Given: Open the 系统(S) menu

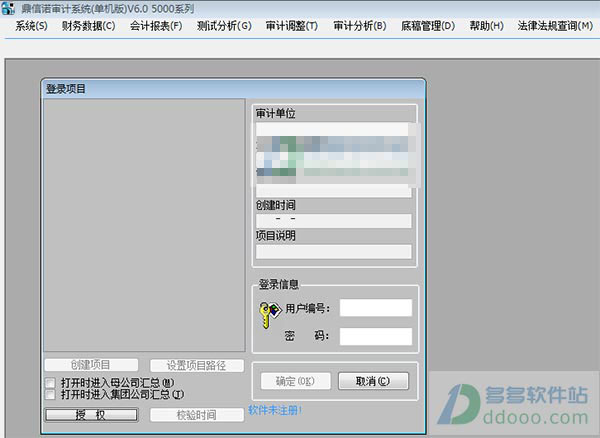Looking at the screenshot, I should (x=31, y=26).
